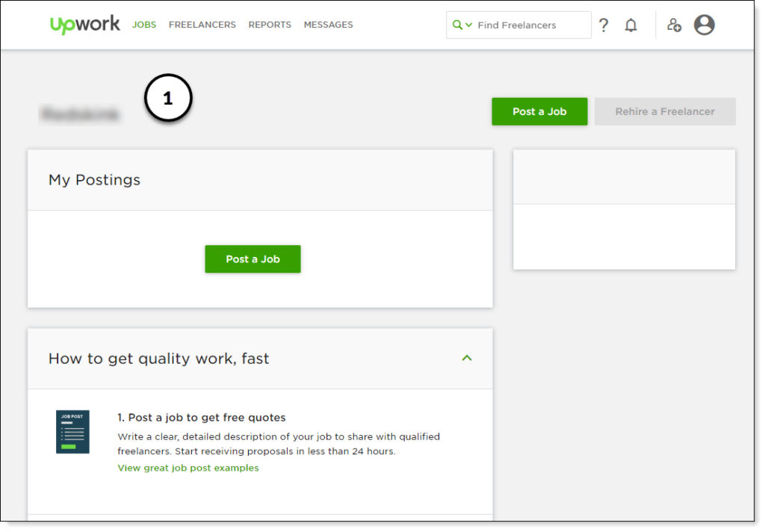Image resolution: width=765 pixels, height=532 pixels.
Task: Click the numbered step 1 circle marker
Action: point(168,99)
